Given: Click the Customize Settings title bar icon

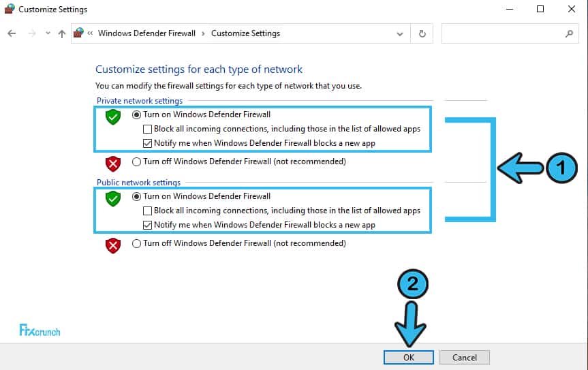Looking at the screenshot, I should 10,9.
